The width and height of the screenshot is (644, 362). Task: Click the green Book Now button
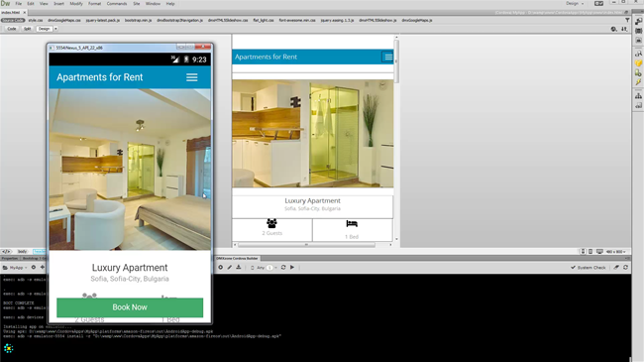click(x=130, y=307)
